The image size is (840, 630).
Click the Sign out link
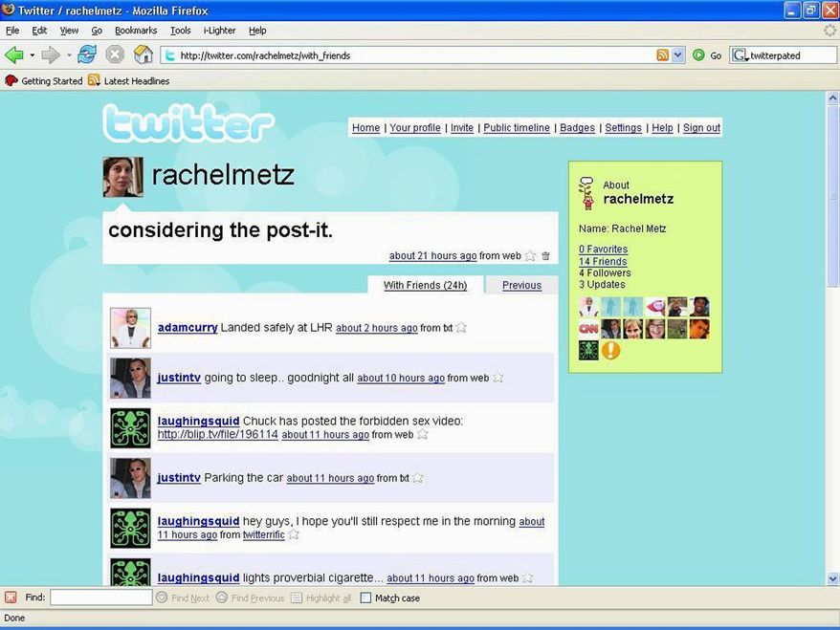[x=701, y=128]
